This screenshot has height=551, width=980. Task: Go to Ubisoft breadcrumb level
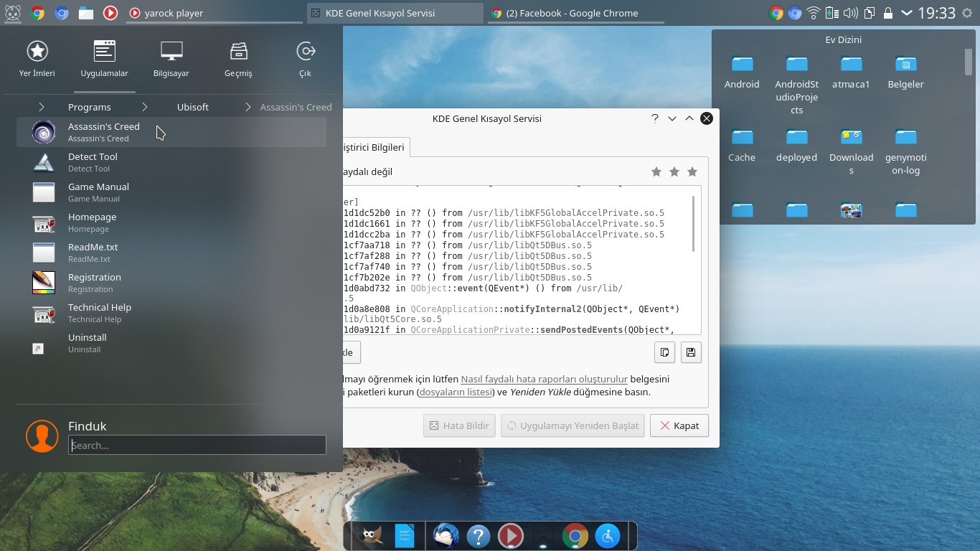click(x=192, y=107)
